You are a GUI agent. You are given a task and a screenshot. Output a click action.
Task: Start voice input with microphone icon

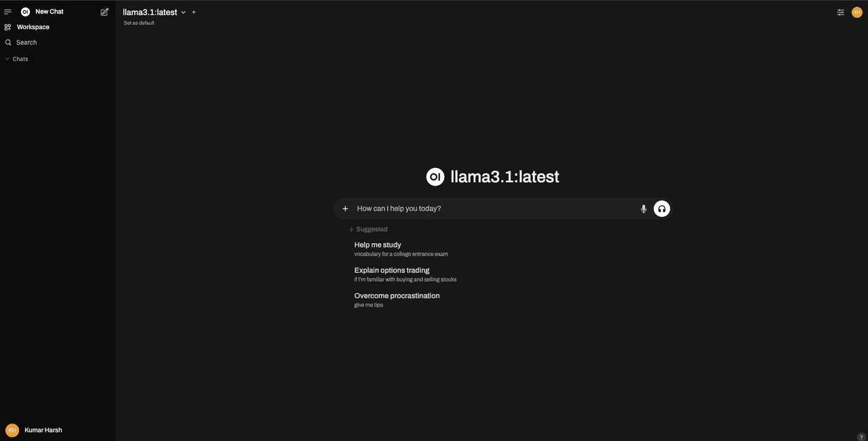tap(644, 209)
